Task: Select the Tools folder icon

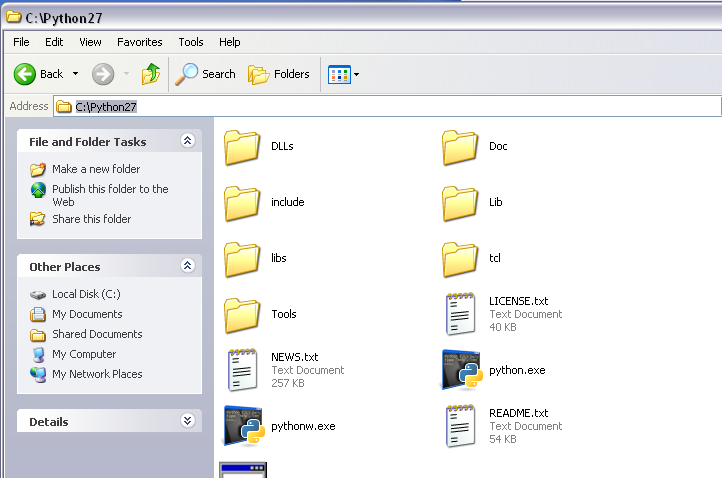Action: pyautogui.click(x=242, y=315)
